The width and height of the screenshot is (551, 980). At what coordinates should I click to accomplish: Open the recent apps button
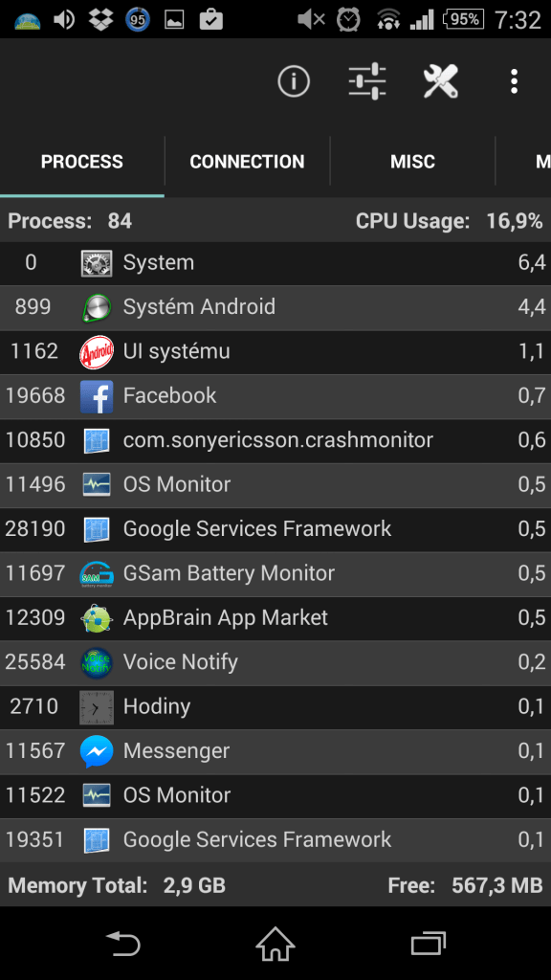pos(429,944)
